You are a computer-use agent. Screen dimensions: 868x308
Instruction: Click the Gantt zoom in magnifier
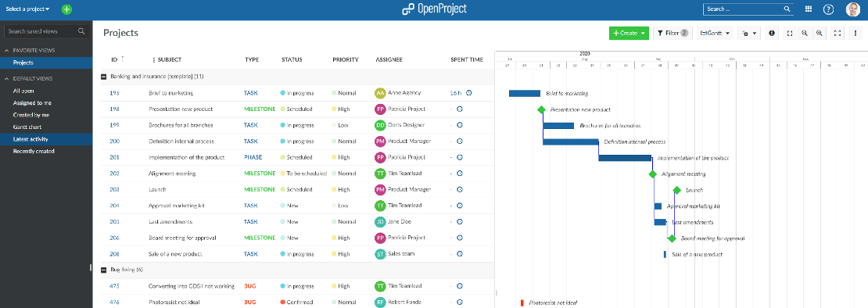point(819,33)
